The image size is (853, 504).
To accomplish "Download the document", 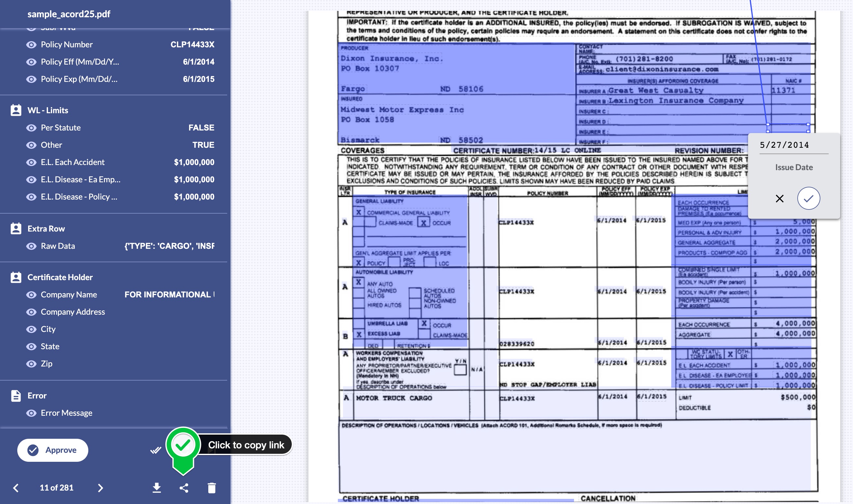I will [x=156, y=488].
